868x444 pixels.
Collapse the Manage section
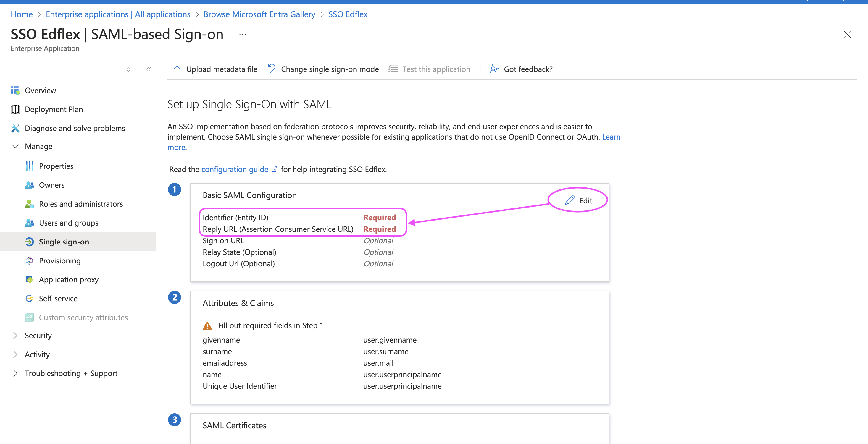click(15, 146)
